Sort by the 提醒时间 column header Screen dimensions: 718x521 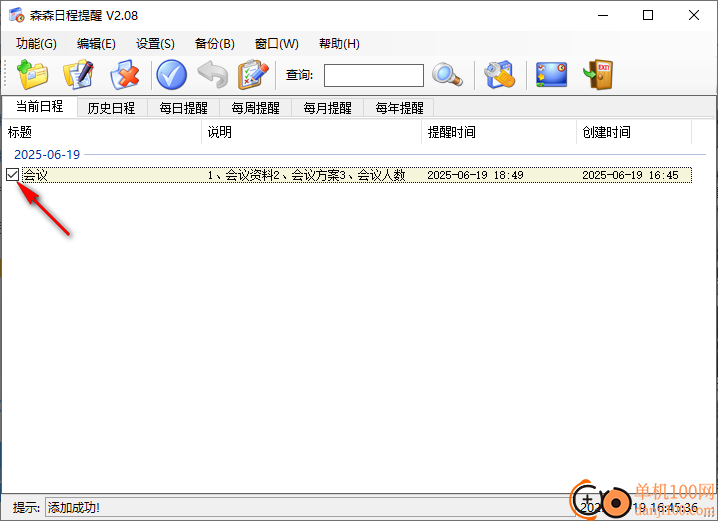coord(499,132)
